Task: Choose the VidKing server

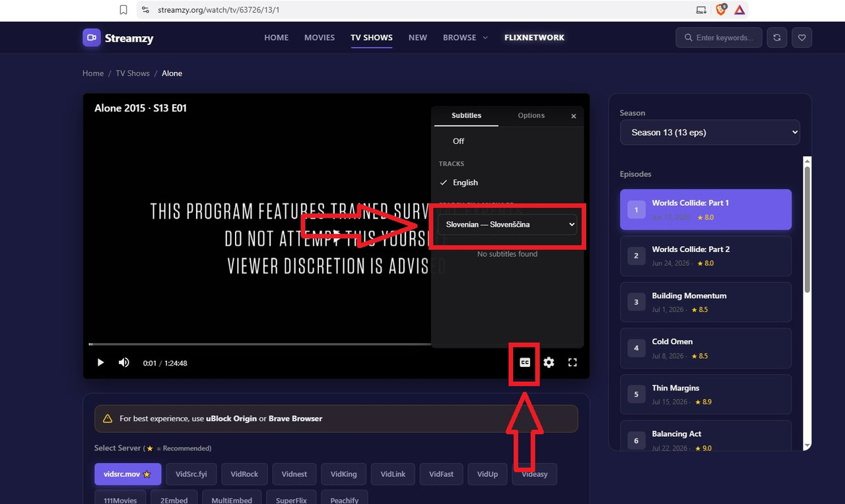Action: pos(344,474)
